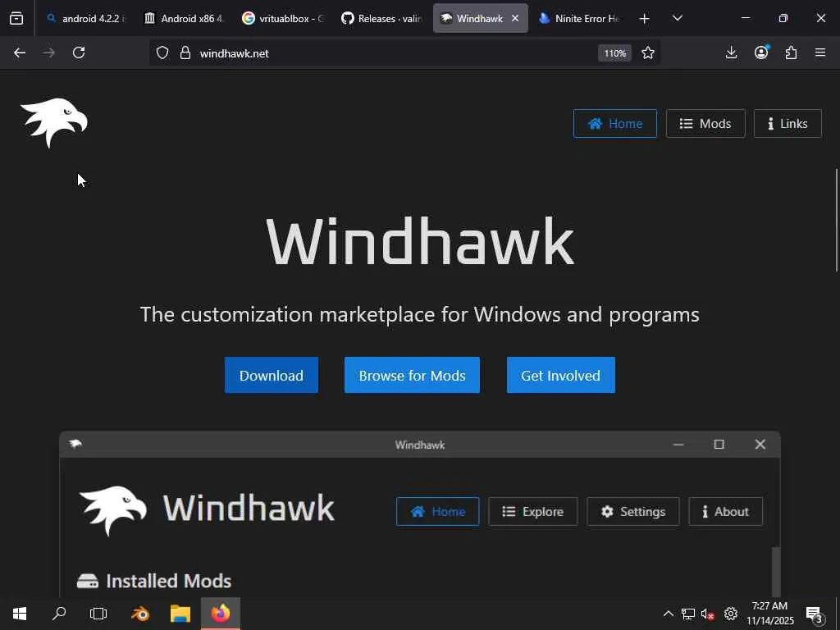This screenshot has width=840, height=630.
Task: Open the notification center icon
Action: [815, 614]
